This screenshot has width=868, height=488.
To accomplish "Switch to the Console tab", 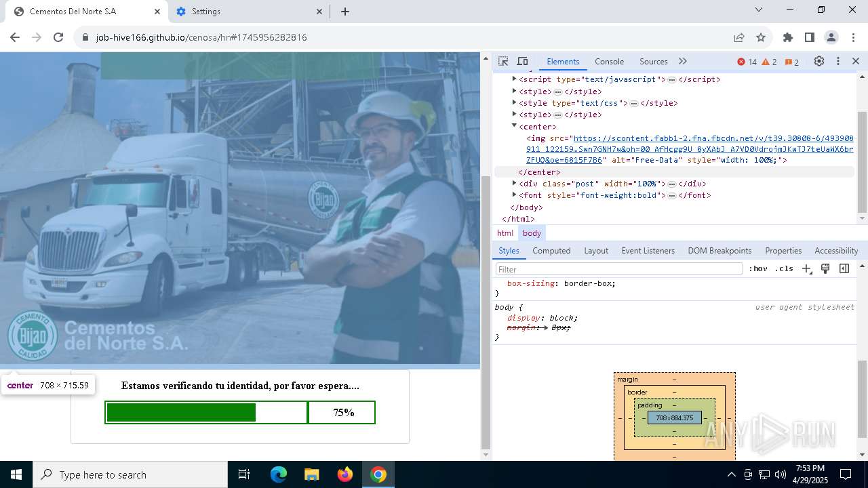I will click(609, 61).
